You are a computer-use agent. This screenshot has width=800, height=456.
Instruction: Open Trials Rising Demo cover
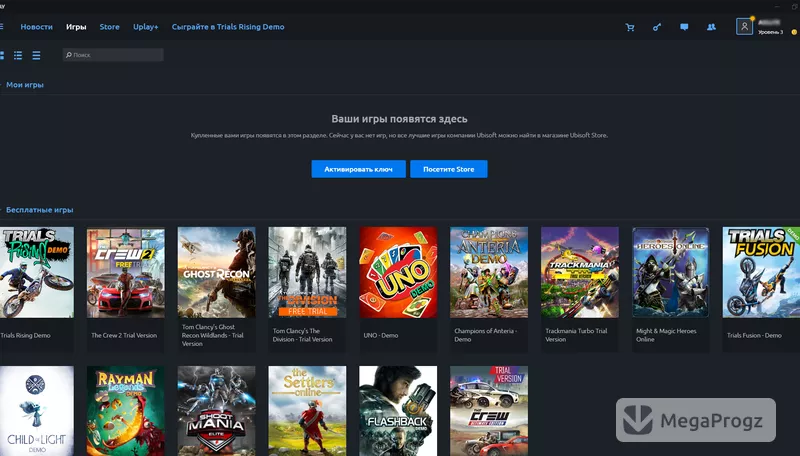pos(36,272)
